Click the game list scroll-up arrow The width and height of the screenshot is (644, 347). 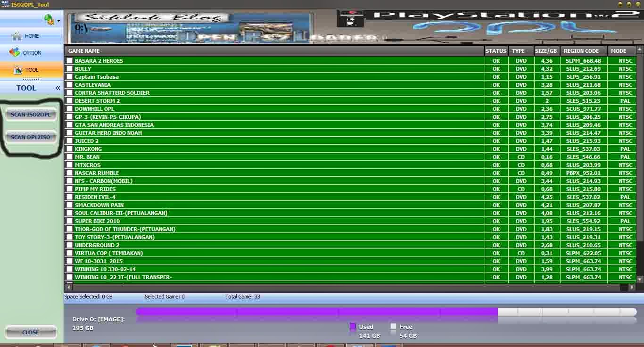pos(640,50)
